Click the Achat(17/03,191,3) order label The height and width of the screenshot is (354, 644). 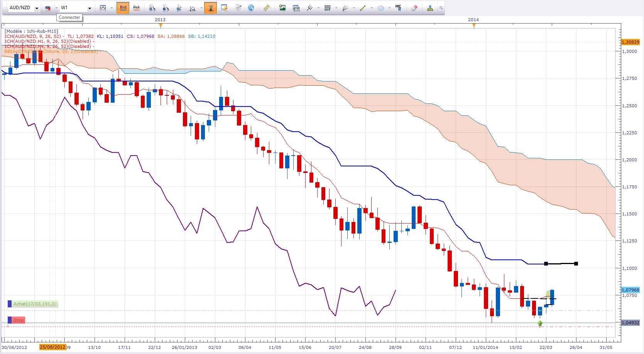[35, 304]
